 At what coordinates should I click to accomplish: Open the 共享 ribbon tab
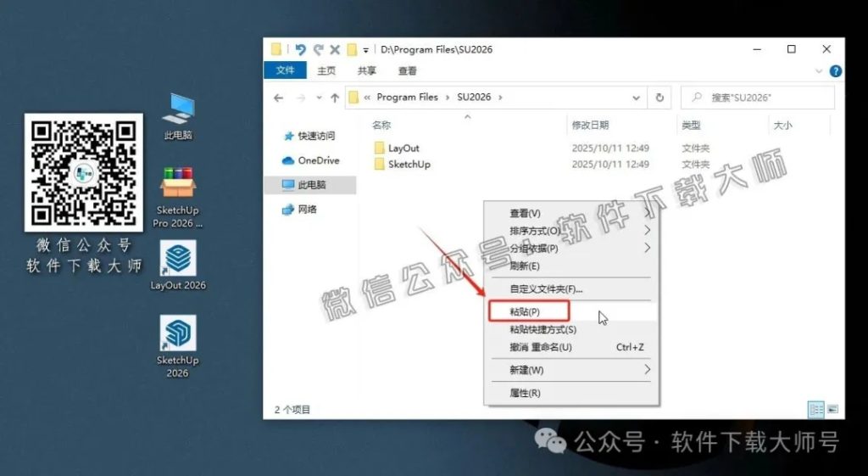pos(366,71)
